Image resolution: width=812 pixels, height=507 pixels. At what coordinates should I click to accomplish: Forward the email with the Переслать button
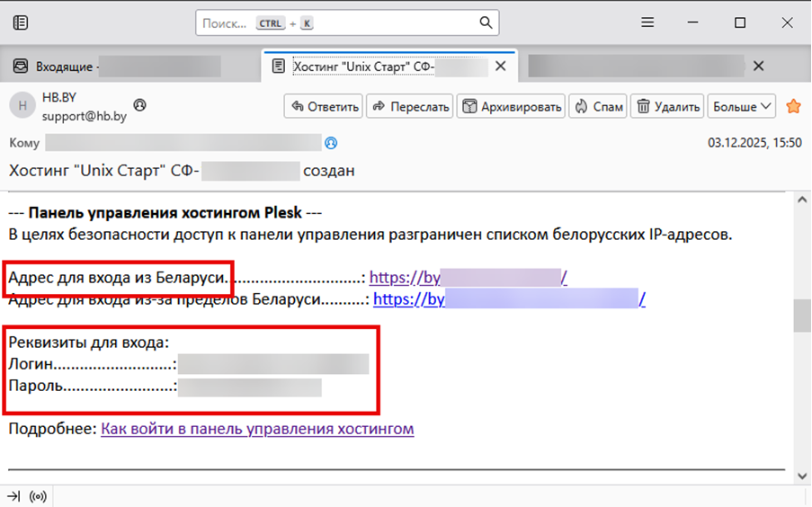point(409,106)
